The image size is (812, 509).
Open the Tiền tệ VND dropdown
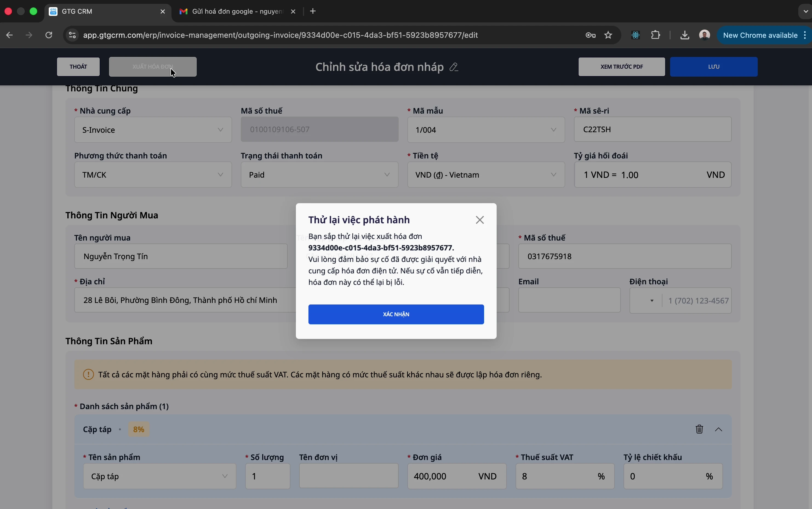point(486,175)
